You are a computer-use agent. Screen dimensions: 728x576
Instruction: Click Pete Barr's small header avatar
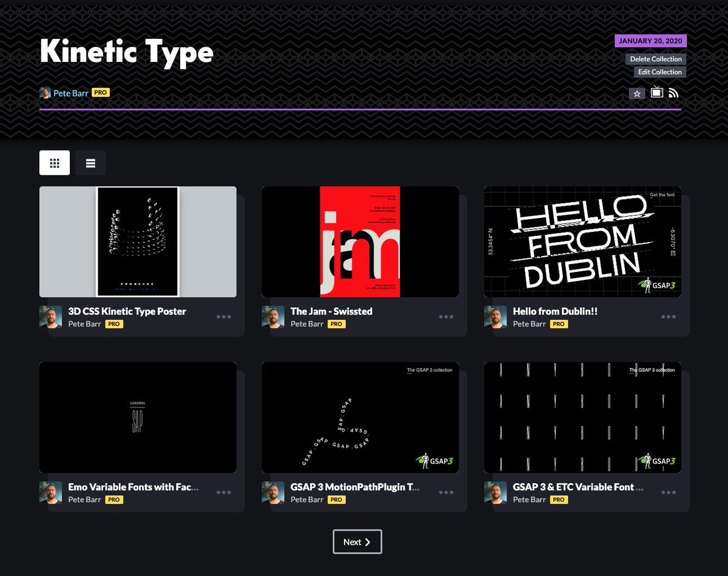click(x=45, y=93)
